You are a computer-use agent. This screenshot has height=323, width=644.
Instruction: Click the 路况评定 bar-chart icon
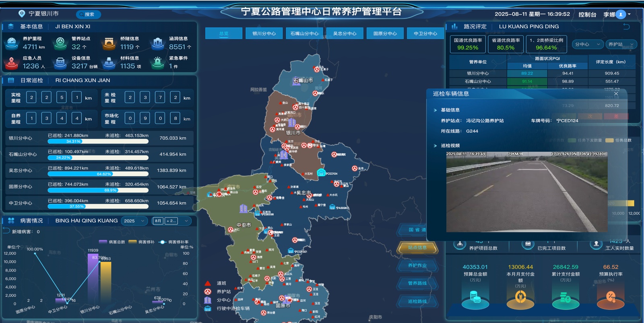click(454, 26)
